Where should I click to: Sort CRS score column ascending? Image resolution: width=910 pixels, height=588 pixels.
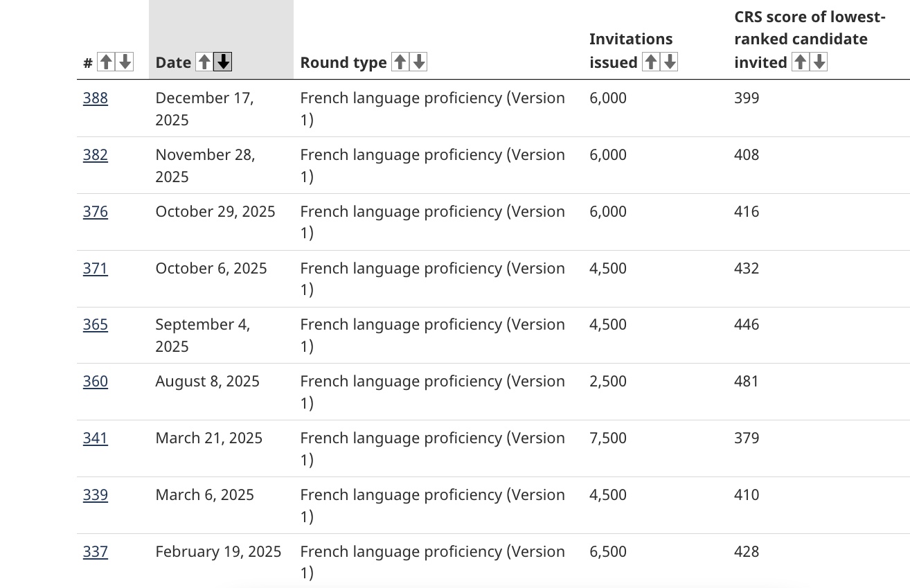point(800,62)
